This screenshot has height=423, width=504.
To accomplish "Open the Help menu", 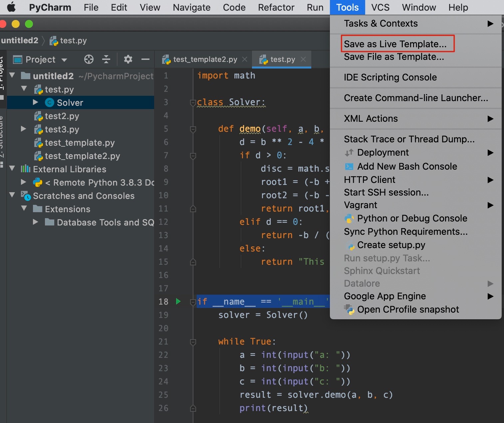I will [x=458, y=7].
